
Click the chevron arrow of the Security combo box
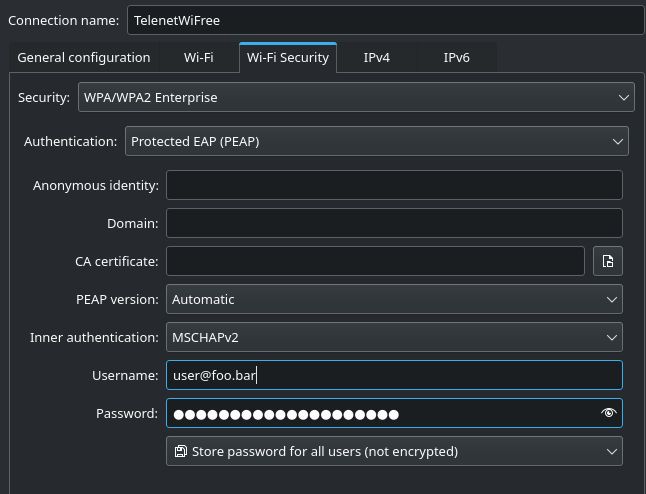pos(622,98)
